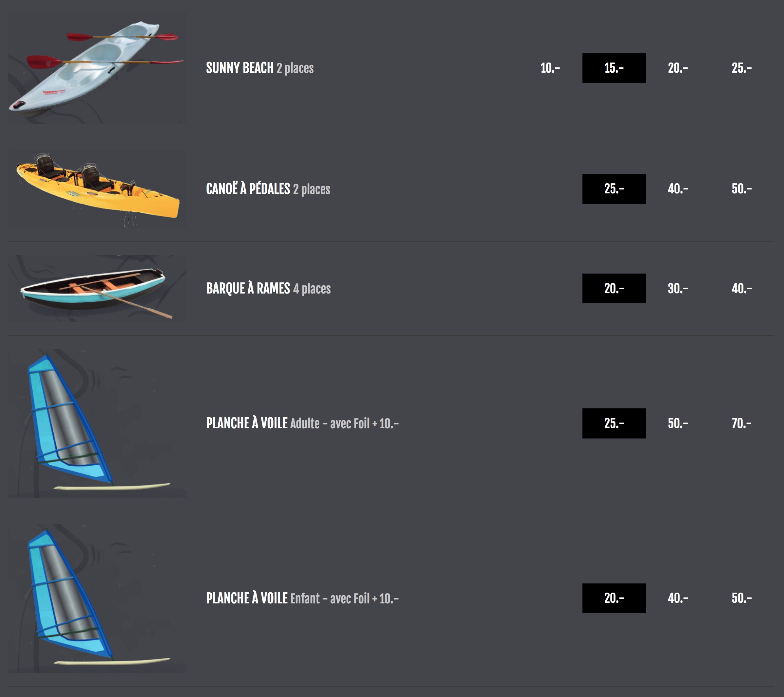Select highlighted 25.- adult Planche à Voile

[x=614, y=423]
